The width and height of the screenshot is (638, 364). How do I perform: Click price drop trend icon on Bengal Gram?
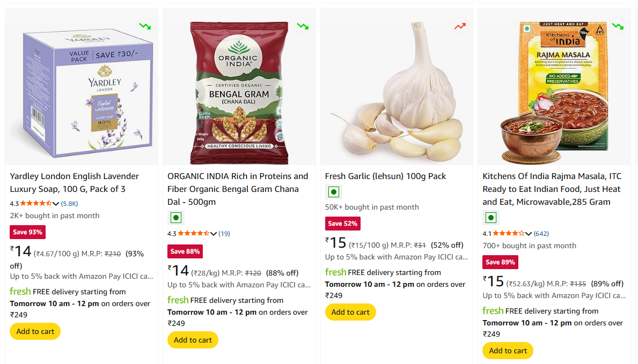(x=303, y=26)
